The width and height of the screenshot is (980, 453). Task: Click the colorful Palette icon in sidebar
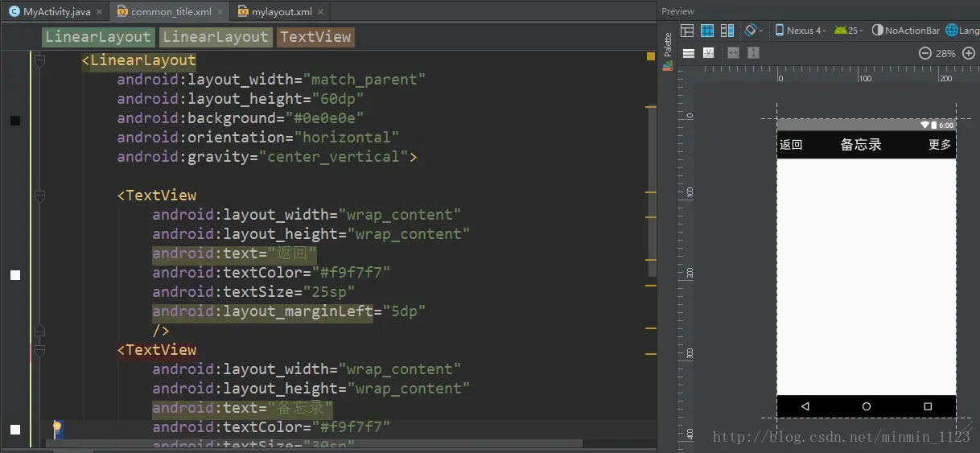[667, 66]
